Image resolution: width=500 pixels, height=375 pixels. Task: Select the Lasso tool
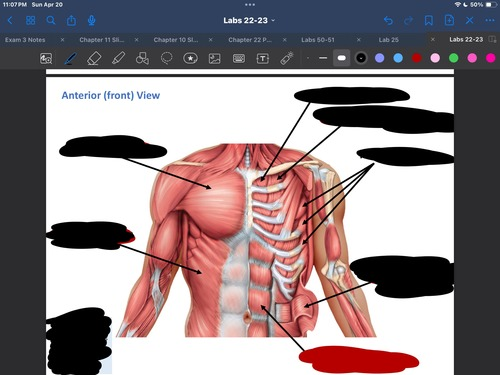[x=166, y=58]
